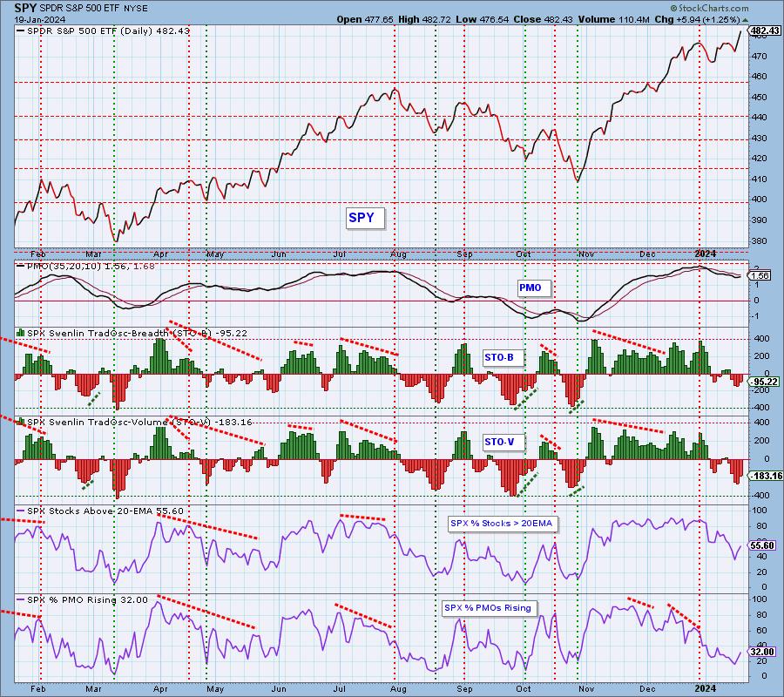Click the STO-B label box
This screenshot has height=697, width=784.
(x=504, y=357)
